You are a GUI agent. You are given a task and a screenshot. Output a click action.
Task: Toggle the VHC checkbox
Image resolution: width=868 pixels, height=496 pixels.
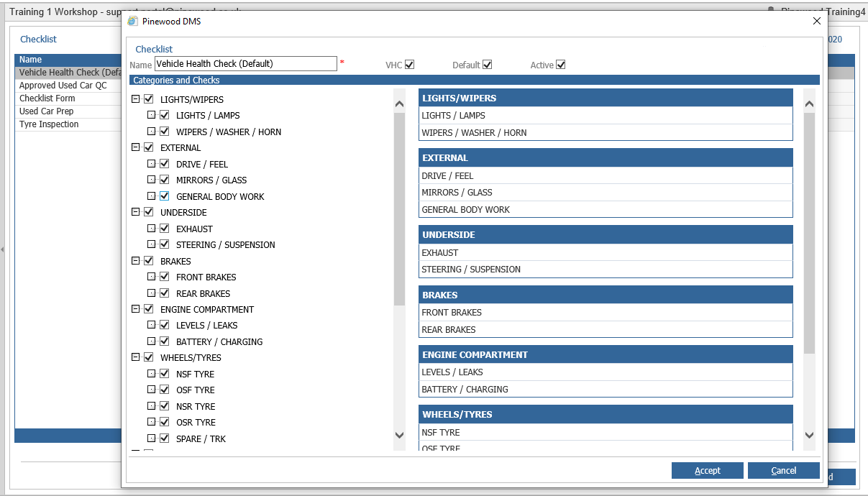pyautogui.click(x=410, y=65)
